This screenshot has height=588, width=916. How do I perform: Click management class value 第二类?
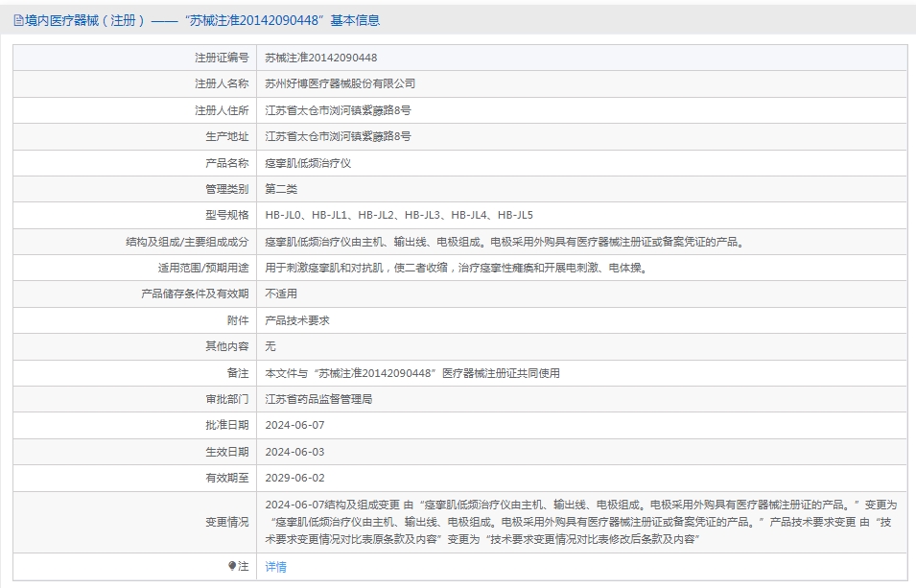[281, 189]
